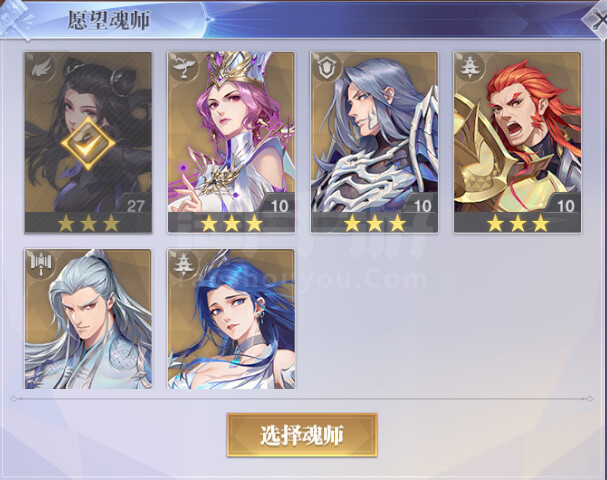Screen dimensions: 607x480
Task: Select the pink-haired crowned woman card
Action: click(231, 142)
